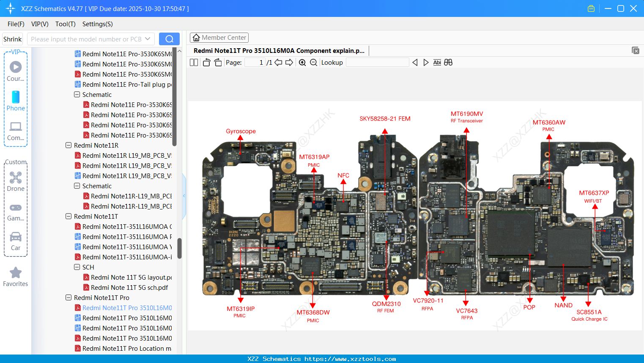
Task: Zoom in on the PDF with the magnifier-plus icon
Action: click(x=303, y=62)
